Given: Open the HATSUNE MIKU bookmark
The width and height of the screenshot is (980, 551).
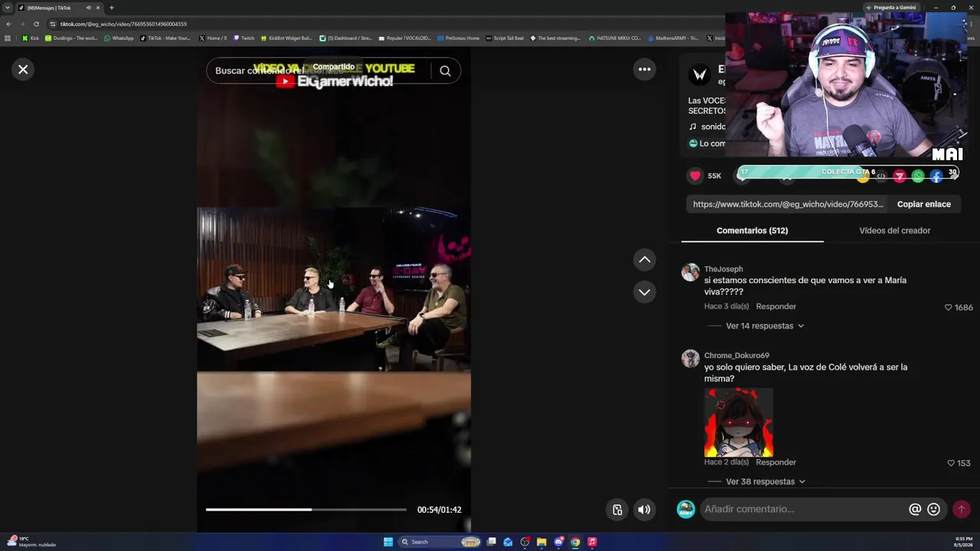Looking at the screenshot, I should [615, 38].
